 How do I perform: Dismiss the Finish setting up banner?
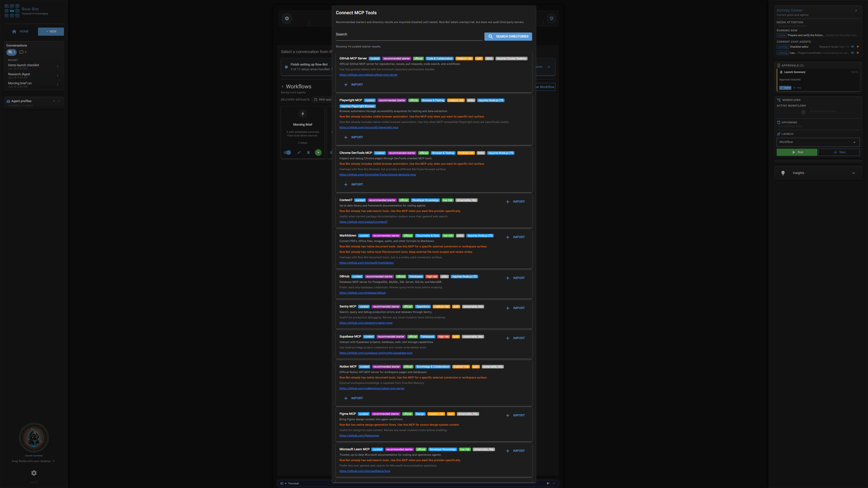tap(549, 67)
